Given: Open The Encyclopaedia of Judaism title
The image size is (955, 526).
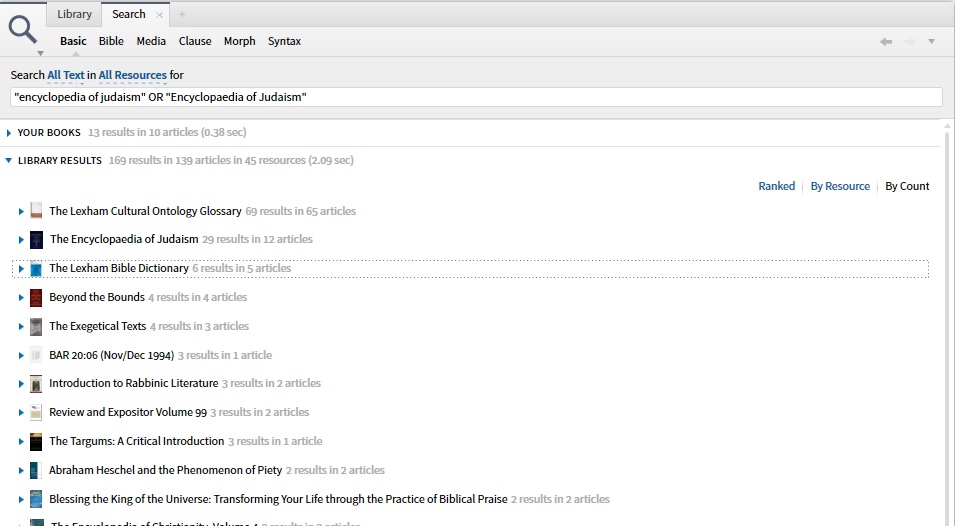Looking at the screenshot, I should point(124,239).
